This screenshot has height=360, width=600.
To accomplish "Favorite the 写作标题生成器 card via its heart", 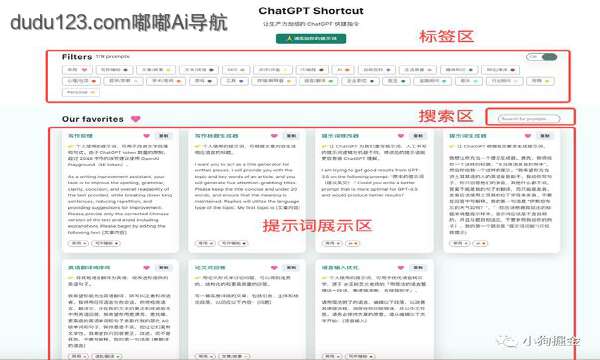I will (274, 136).
